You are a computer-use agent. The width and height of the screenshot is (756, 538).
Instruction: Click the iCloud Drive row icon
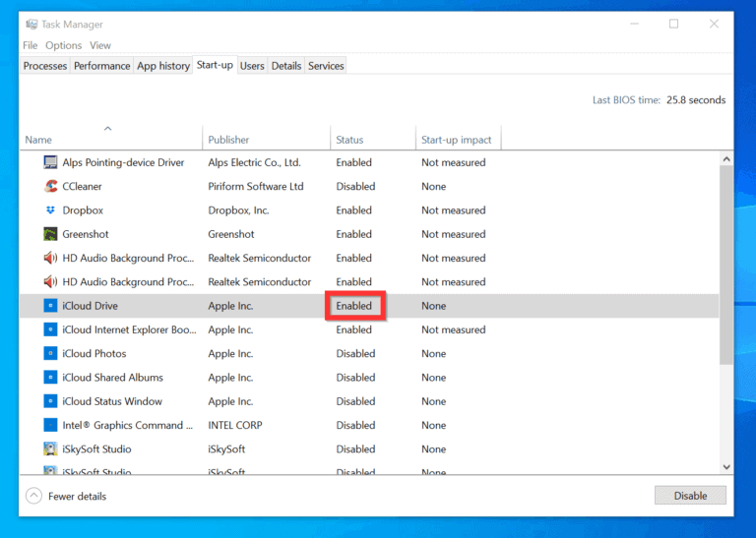pyautogui.click(x=50, y=305)
